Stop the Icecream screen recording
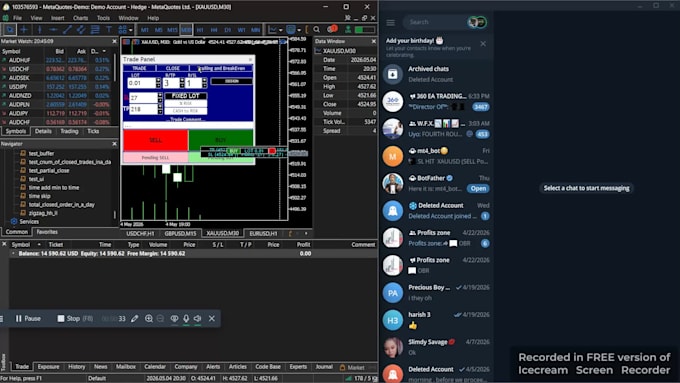Screen dimensions: 680x383 (x=75, y=318)
